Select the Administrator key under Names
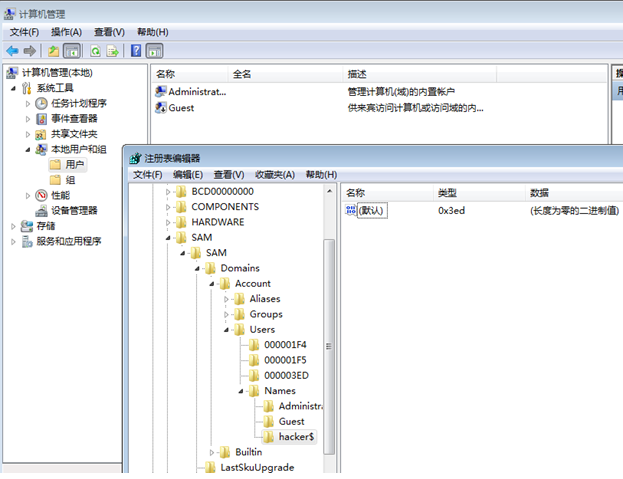The image size is (623, 479). pos(300,406)
